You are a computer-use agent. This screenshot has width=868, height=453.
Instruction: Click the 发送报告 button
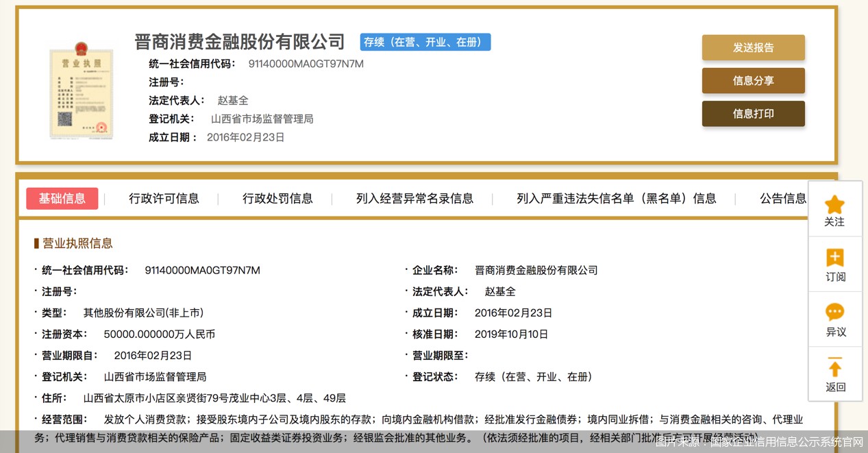[x=753, y=47]
